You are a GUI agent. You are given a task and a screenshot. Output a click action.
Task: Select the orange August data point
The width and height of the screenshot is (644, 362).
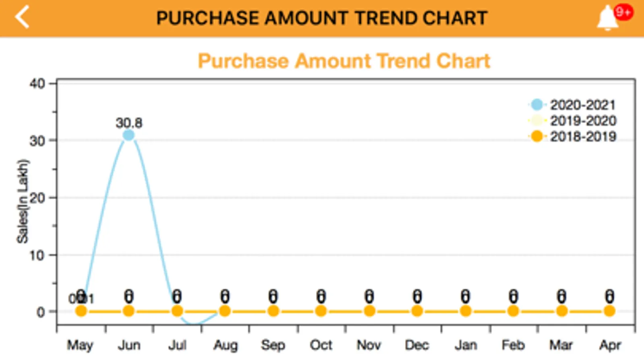[225, 311]
